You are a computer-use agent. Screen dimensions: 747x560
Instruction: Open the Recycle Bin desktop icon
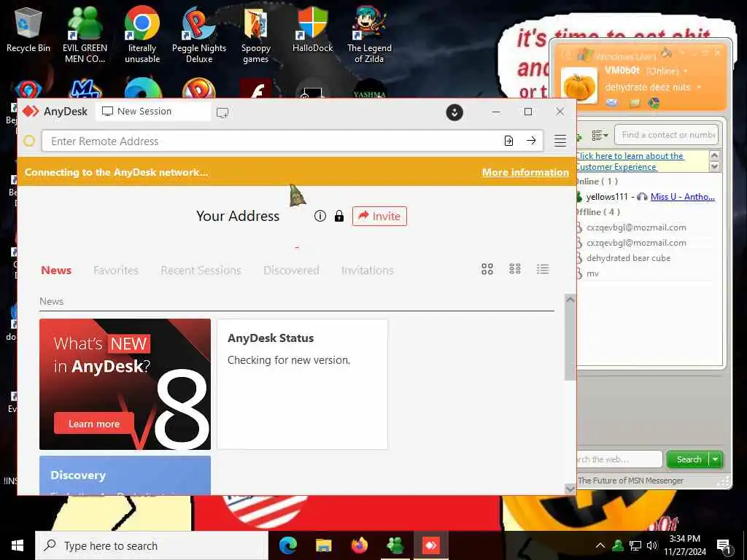[x=28, y=29]
